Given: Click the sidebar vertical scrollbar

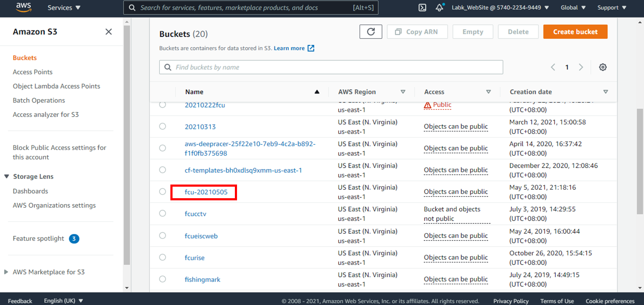Looking at the screenshot, I should (126, 145).
